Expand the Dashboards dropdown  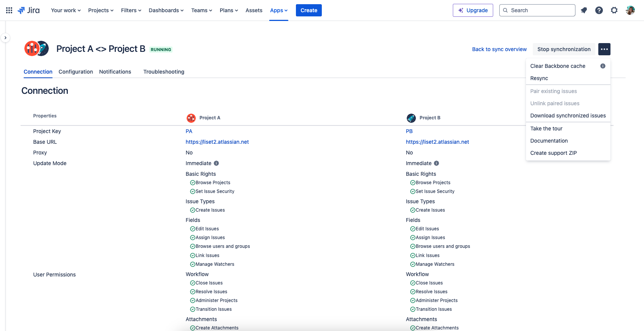[x=166, y=10]
